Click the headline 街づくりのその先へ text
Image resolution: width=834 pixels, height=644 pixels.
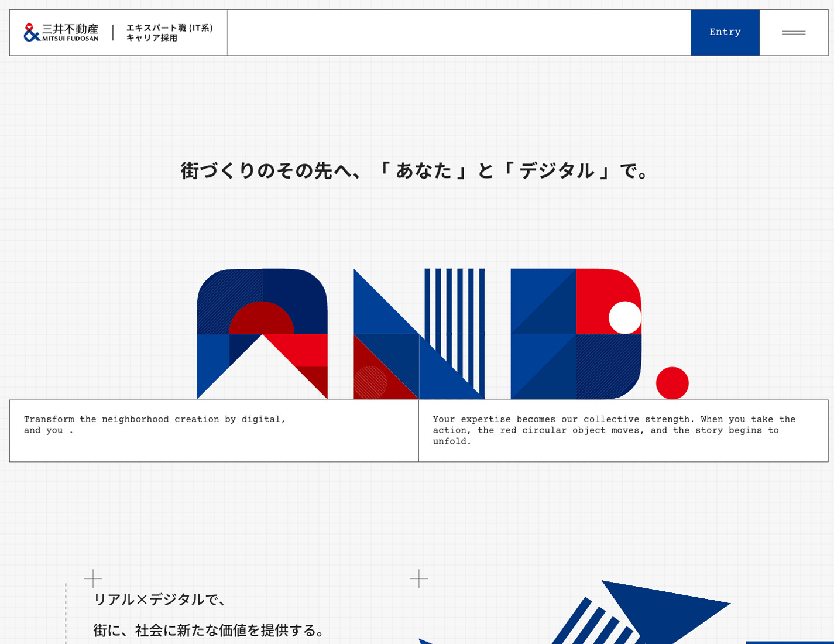[416, 171]
